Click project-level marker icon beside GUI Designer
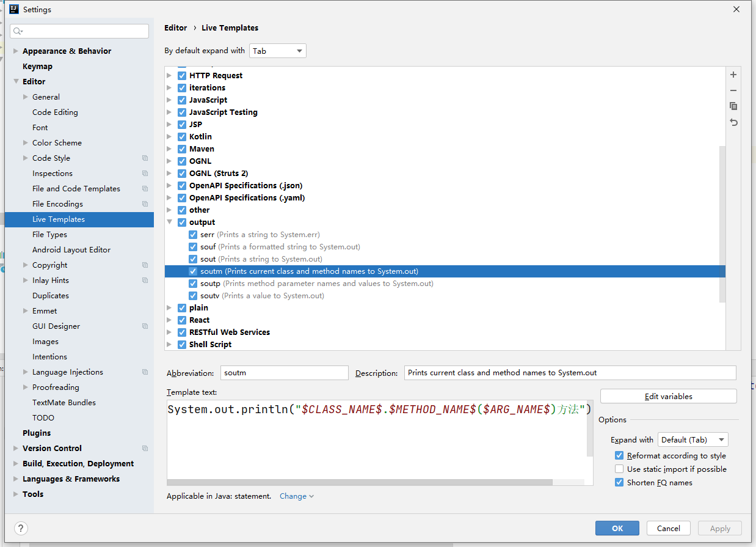 pyautogui.click(x=145, y=326)
